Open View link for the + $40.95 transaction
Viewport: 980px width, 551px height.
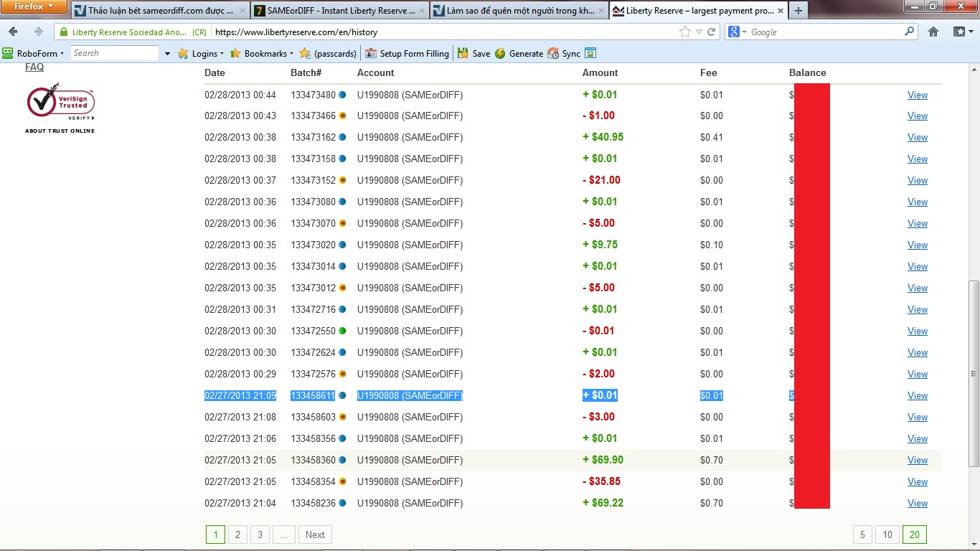[x=918, y=137]
